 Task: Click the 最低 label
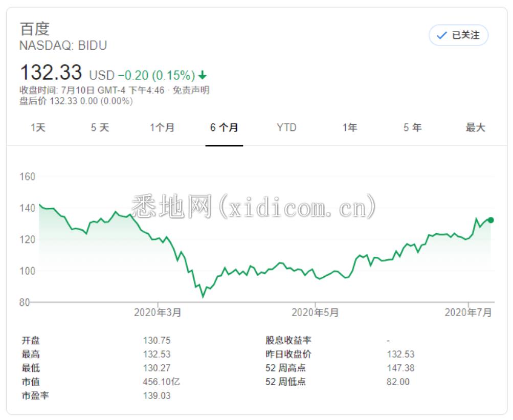(x=31, y=368)
